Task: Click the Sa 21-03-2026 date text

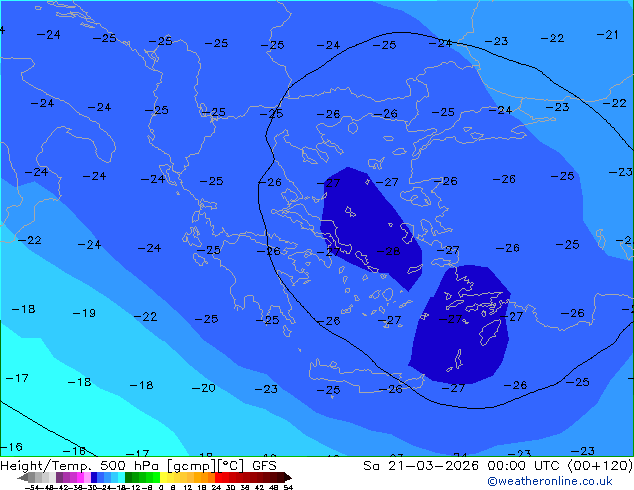Action: tap(421, 466)
